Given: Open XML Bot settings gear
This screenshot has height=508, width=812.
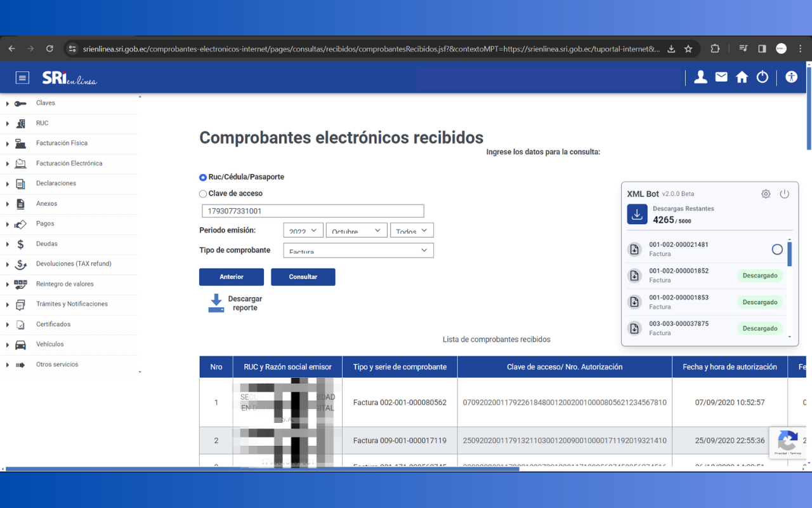Looking at the screenshot, I should pyautogui.click(x=766, y=194).
